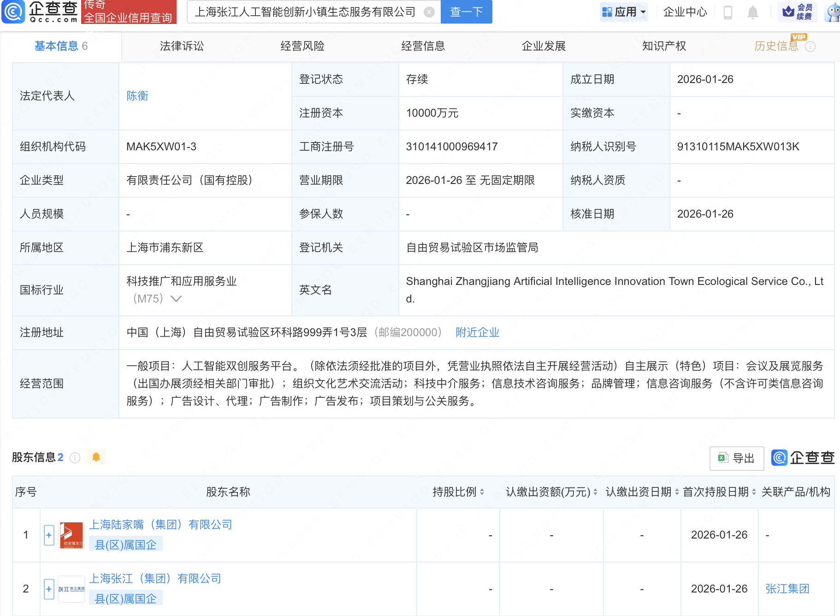
Task: Expand the 国标行业 M75 industry chevron
Action: (x=176, y=299)
